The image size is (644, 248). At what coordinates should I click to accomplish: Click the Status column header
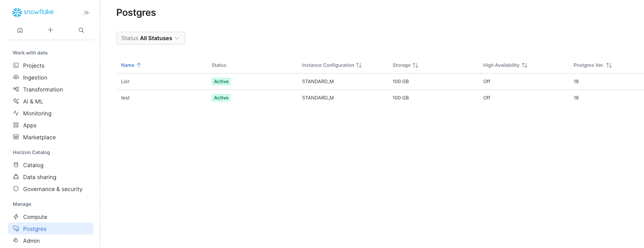[219, 65]
